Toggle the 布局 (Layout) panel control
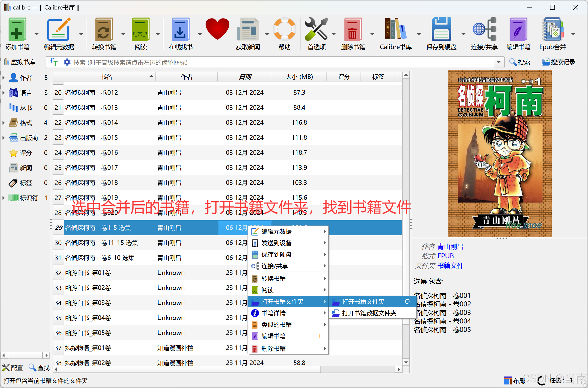The image size is (588, 388). (508, 380)
